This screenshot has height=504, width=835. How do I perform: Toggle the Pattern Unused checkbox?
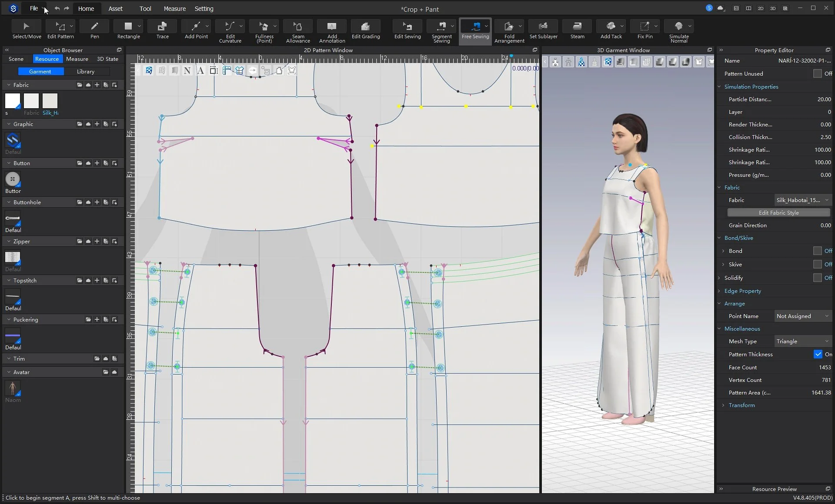coord(817,74)
